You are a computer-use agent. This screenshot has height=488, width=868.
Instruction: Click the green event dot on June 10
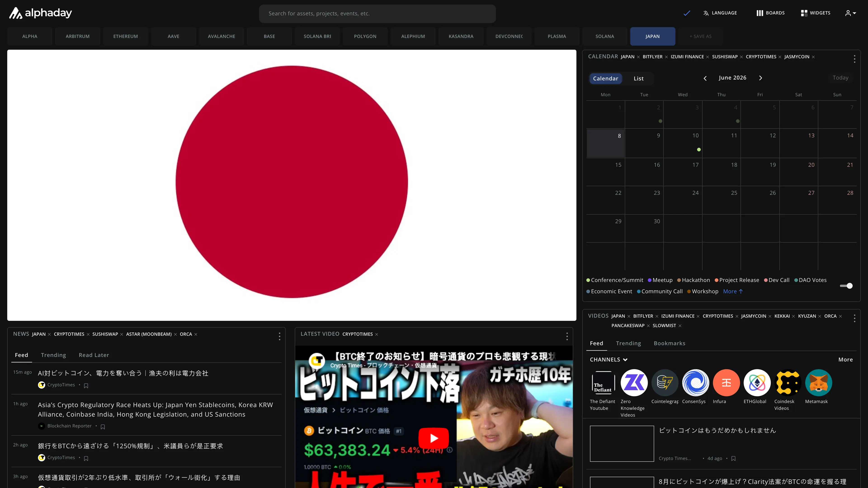699,150
